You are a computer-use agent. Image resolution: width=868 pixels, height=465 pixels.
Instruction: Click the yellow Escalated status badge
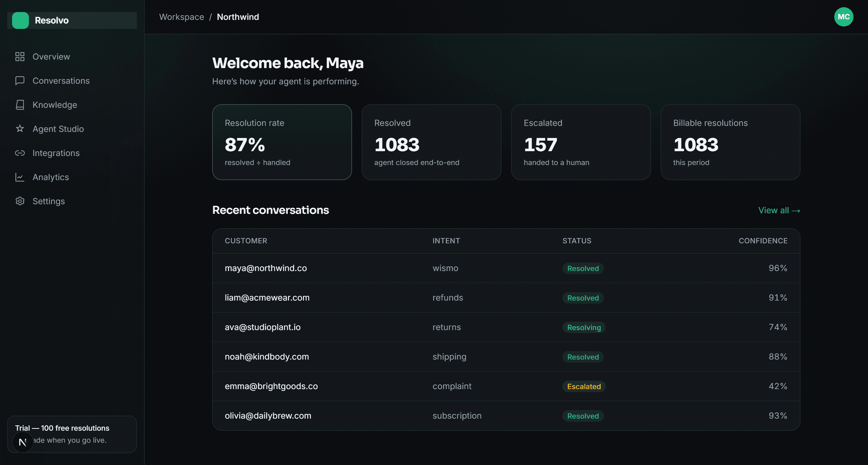point(583,386)
